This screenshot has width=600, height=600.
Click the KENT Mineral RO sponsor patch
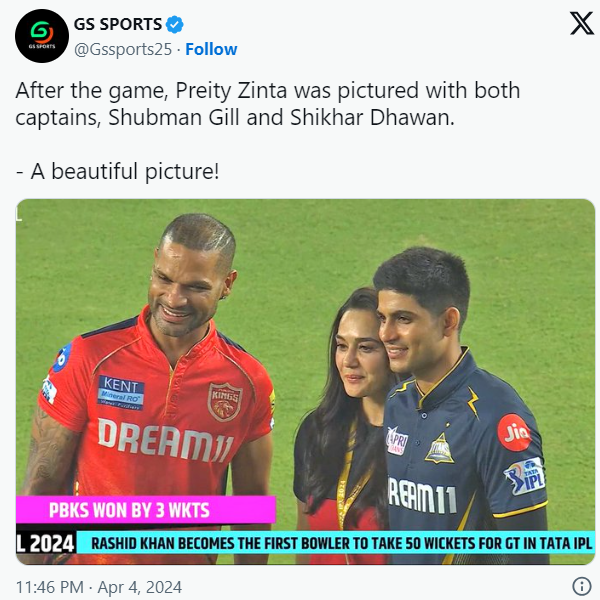pos(121,393)
